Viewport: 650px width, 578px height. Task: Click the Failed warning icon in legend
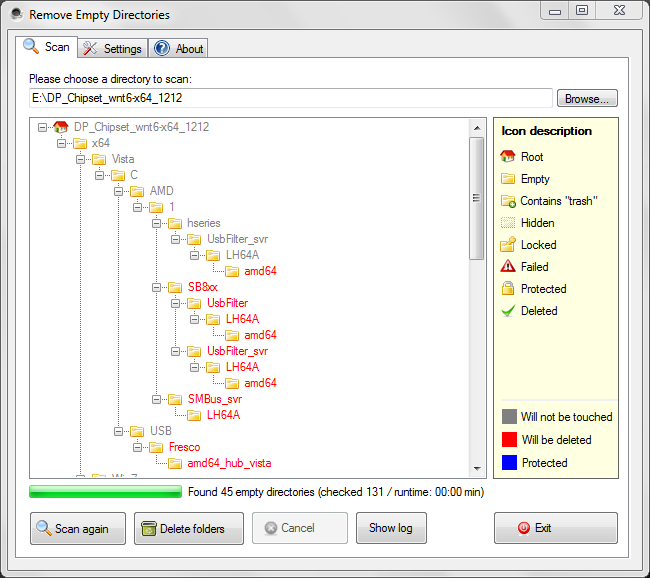[508, 267]
